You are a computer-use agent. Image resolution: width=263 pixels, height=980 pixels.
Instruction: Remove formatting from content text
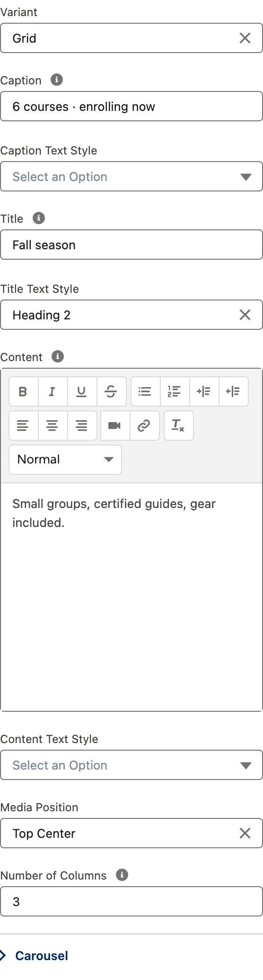[178, 426]
